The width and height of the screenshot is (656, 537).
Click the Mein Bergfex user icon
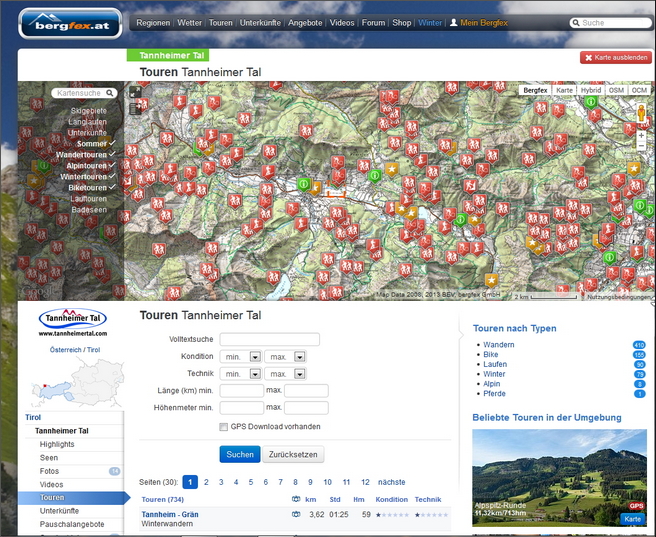pyautogui.click(x=453, y=22)
